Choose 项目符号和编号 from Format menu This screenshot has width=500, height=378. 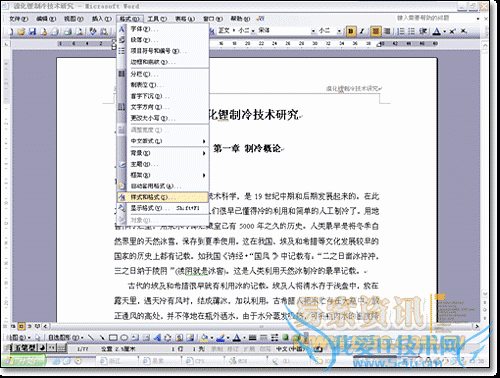163,51
